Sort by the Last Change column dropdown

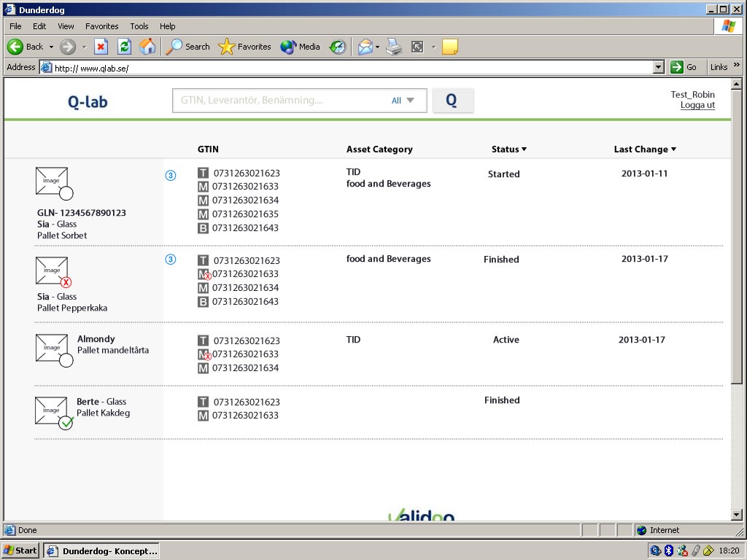coord(645,149)
